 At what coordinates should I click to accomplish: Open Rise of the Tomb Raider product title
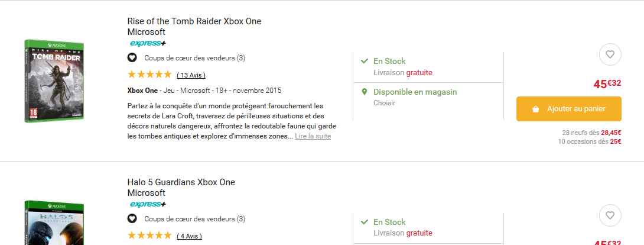[194, 21]
